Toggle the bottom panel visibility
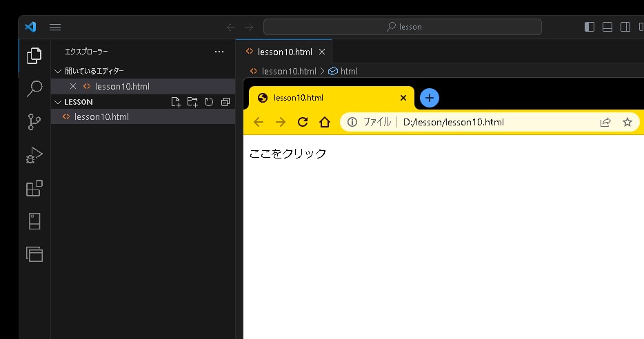 coord(607,27)
